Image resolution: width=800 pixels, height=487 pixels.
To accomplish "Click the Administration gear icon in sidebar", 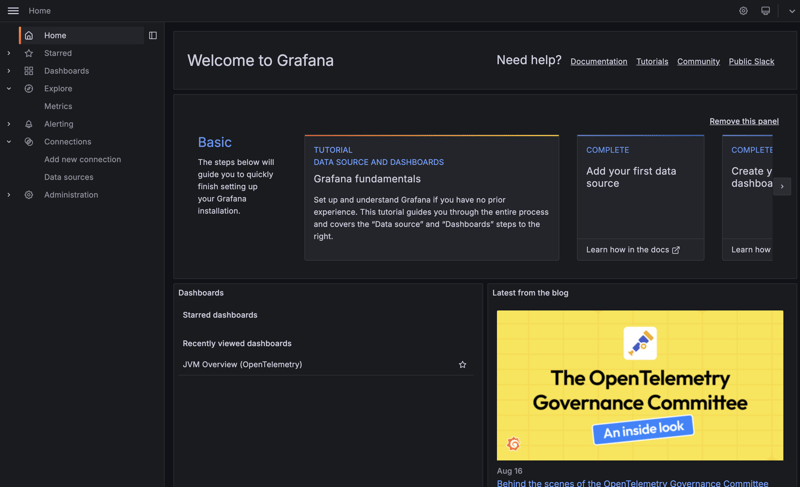I will click(29, 195).
